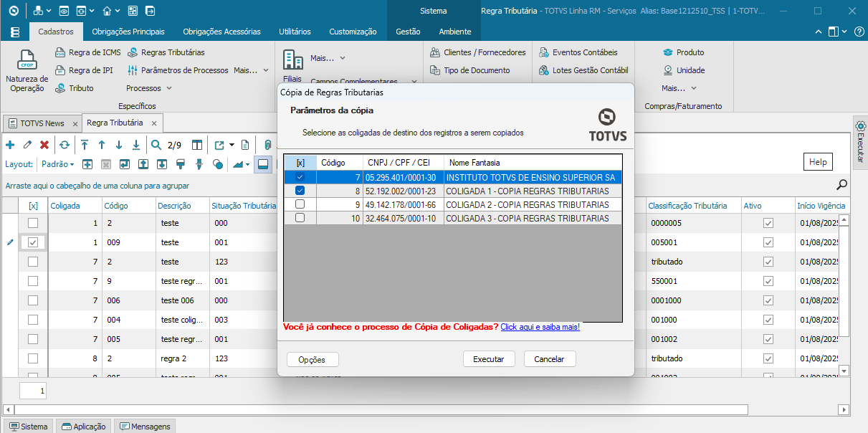
Task: Uncheck coligada 7 Instituto TOTVS checkbox
Action: tap(300, 177)
